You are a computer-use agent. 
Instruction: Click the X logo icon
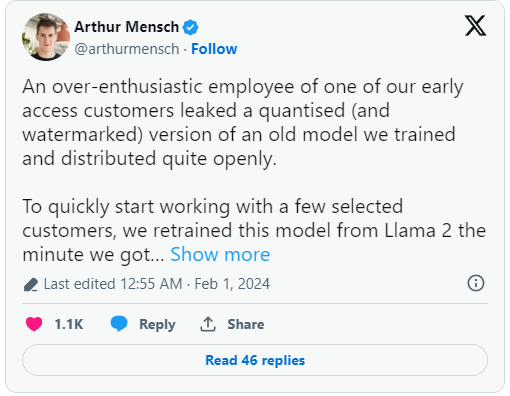[x=475, y=26]
